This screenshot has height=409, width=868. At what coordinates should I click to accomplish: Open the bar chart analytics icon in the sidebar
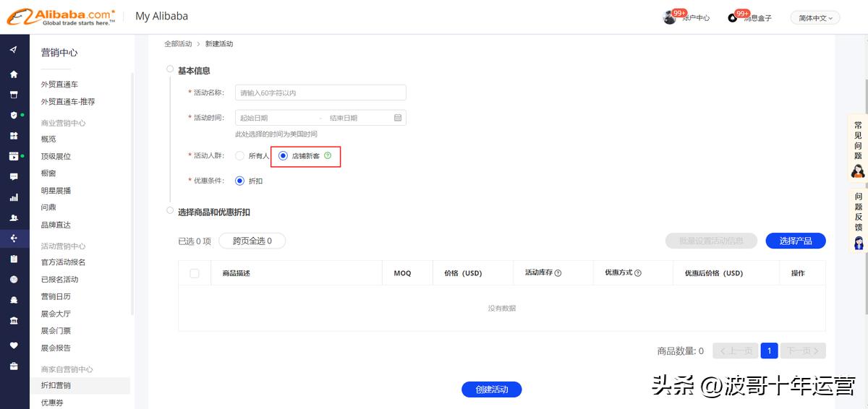click(x=13, y=197)
